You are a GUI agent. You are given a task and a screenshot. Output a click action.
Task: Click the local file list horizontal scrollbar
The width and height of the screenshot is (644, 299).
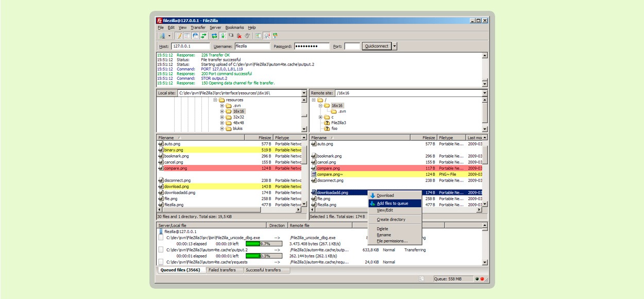pos(229,210)
